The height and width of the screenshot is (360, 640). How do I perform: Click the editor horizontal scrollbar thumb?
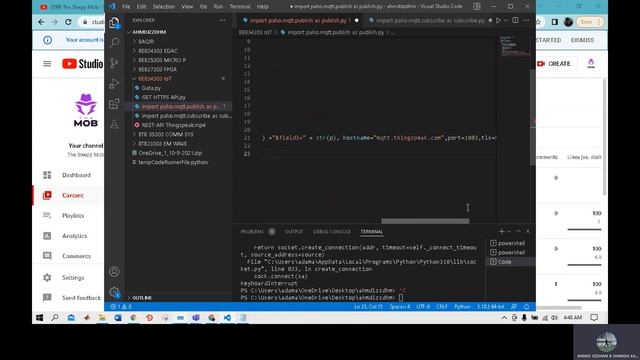425,221
